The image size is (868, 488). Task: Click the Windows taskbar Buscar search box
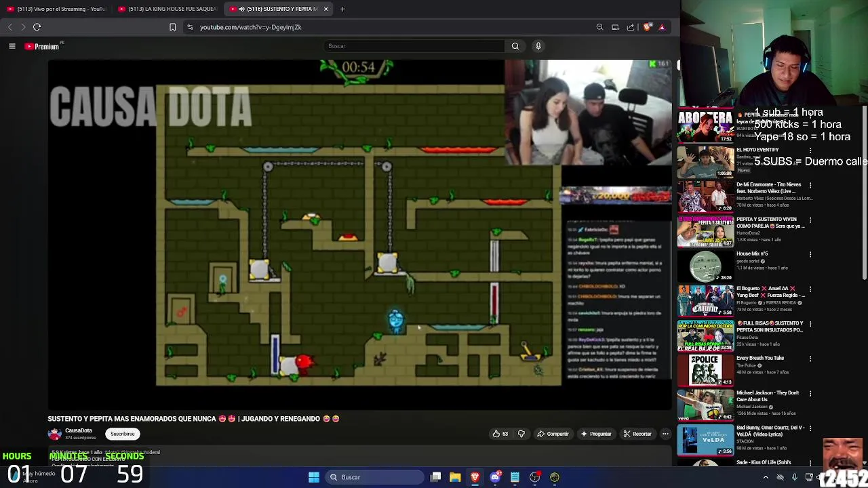coord(374,477)
